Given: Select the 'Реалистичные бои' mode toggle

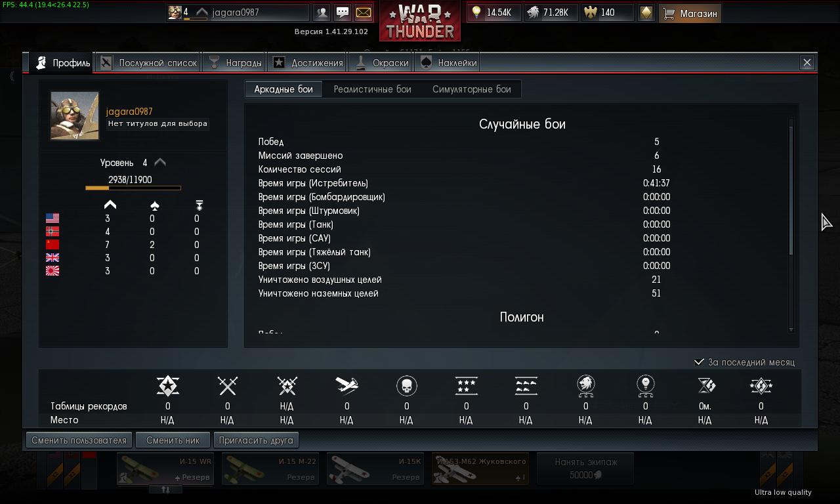Looking at the screenshot, I should (372, 89).
